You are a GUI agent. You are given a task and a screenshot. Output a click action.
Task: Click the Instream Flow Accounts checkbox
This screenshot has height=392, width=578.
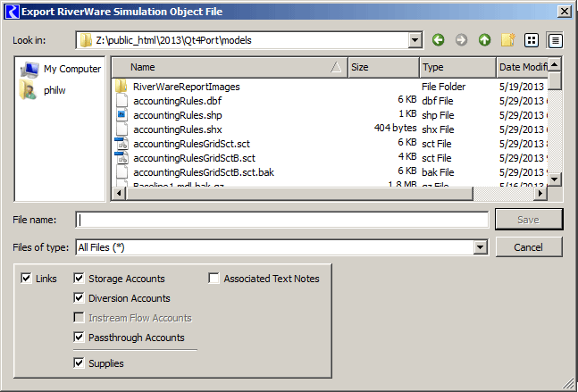coord(79,318)
